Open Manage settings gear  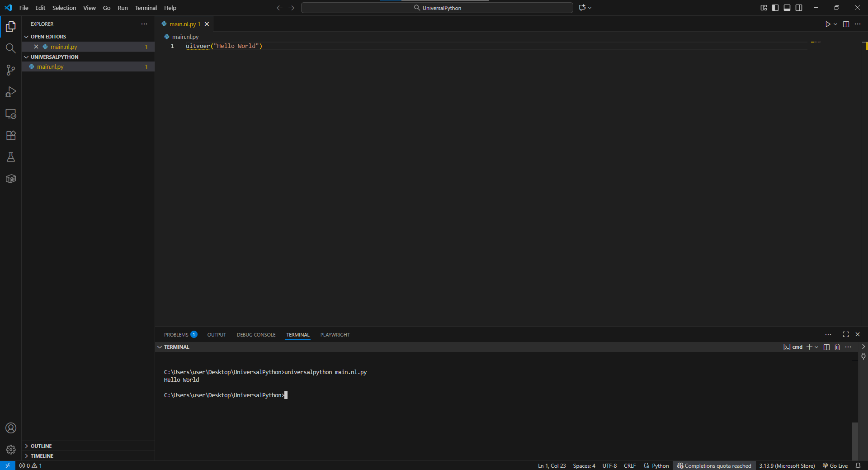tap(10, 450)
